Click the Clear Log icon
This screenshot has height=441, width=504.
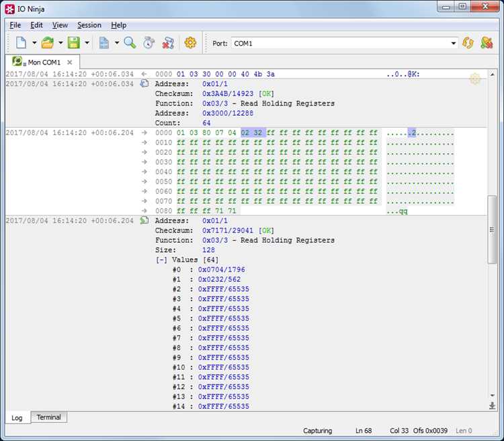coord(168,43)
